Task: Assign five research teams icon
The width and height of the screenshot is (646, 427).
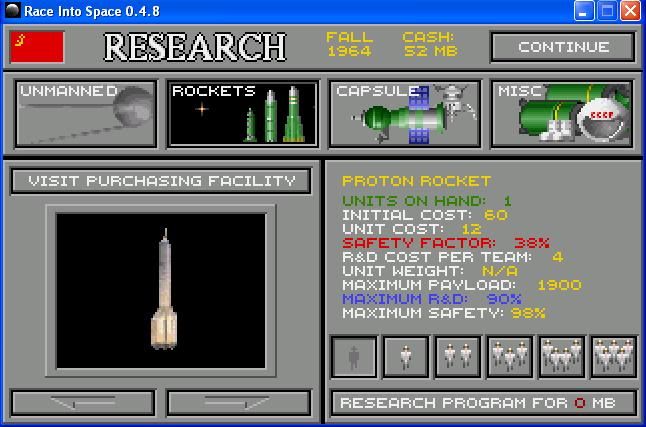Action: [614, 357]
